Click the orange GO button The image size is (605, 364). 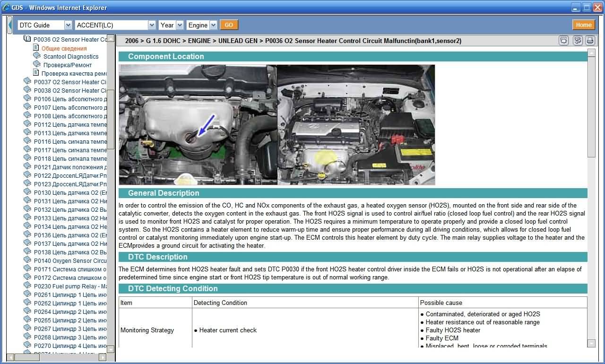point(229,25)
